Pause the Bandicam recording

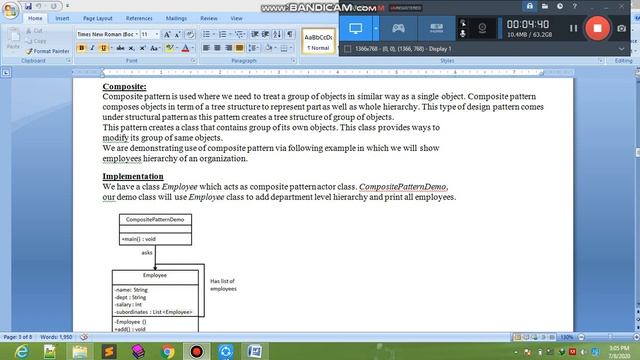point(573,28)
